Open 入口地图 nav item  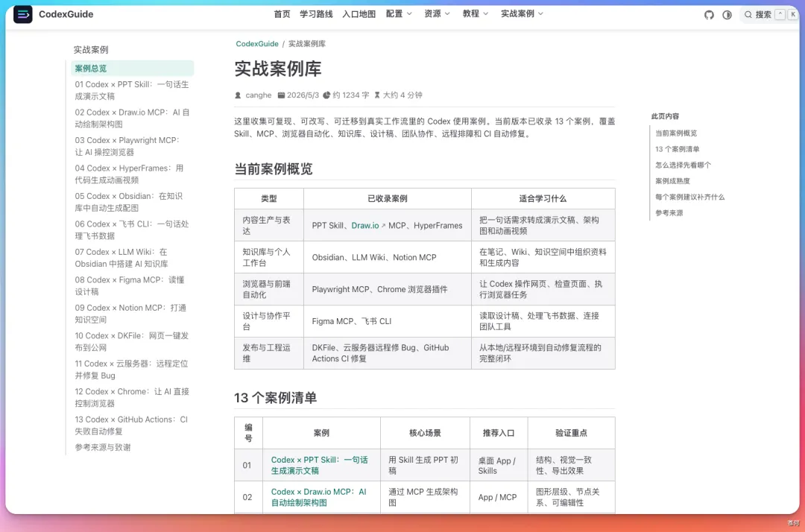click(359, 14)
